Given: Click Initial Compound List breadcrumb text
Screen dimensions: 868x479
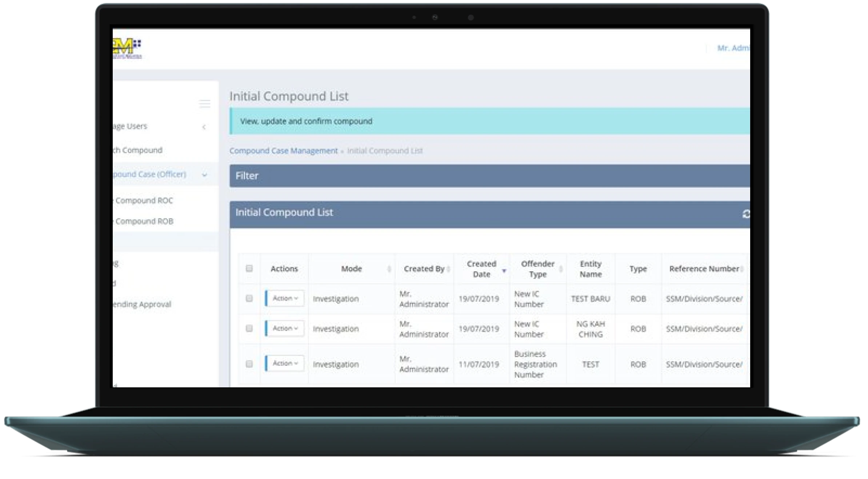Looking at the screenshot, I should tap(385, 151).
